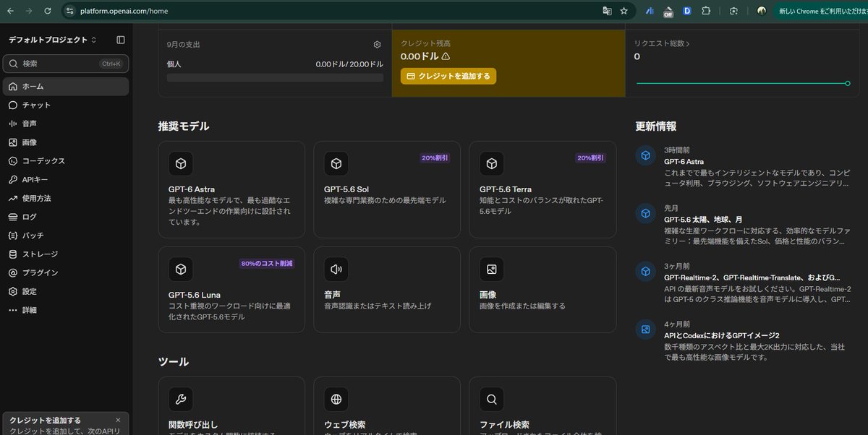Open the Chrome profile avatar
This screenshot has height=435, width=868.
click(x=762, y=11)
